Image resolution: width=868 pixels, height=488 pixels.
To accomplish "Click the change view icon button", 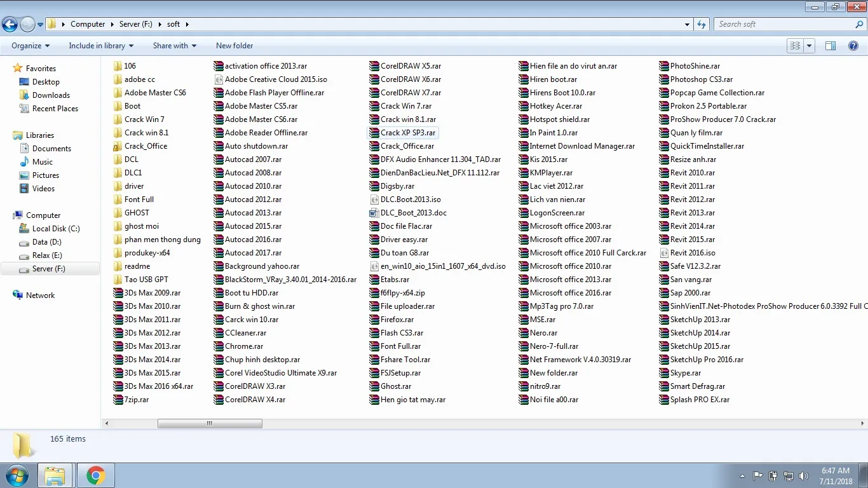I will (x=795, y=46).
